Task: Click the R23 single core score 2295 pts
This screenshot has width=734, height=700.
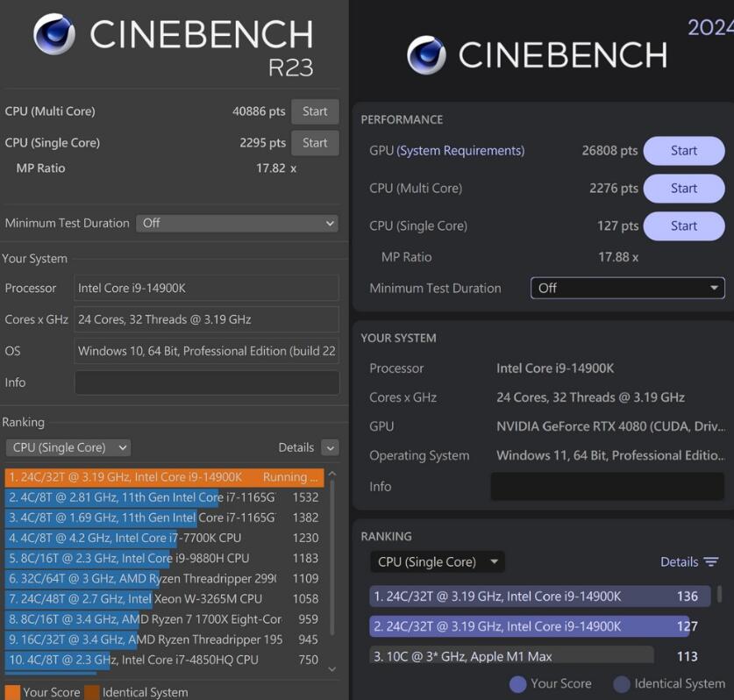Action: 262,143
